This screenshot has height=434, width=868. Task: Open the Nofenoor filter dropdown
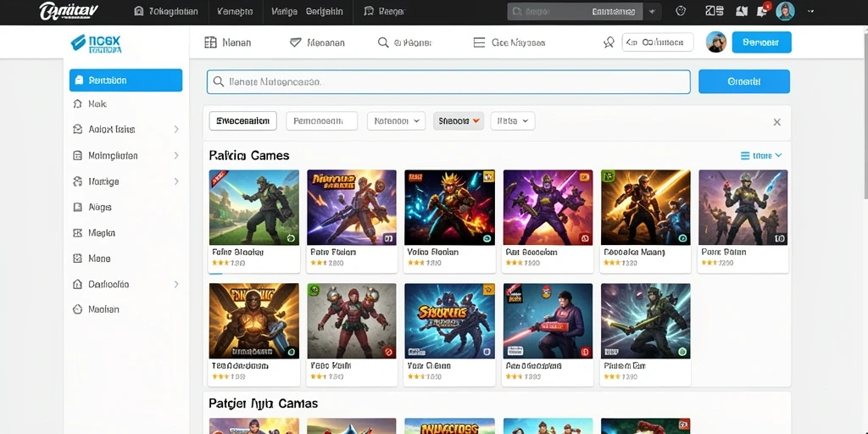pos(397,120)
